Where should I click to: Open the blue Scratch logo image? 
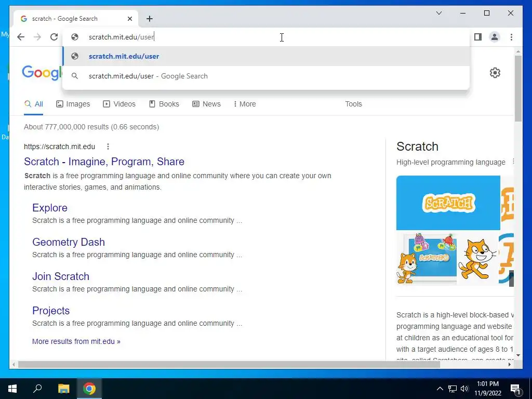(448, 203)
